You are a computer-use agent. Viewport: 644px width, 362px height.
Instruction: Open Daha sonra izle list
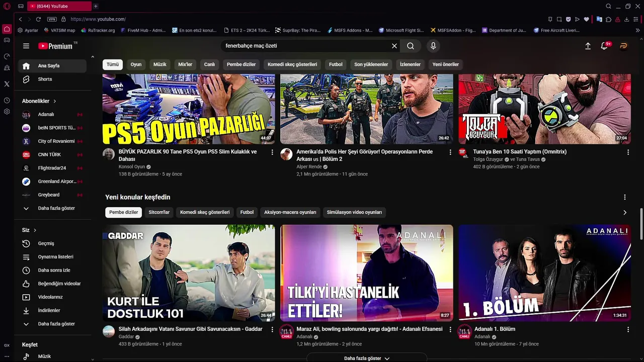52,270
